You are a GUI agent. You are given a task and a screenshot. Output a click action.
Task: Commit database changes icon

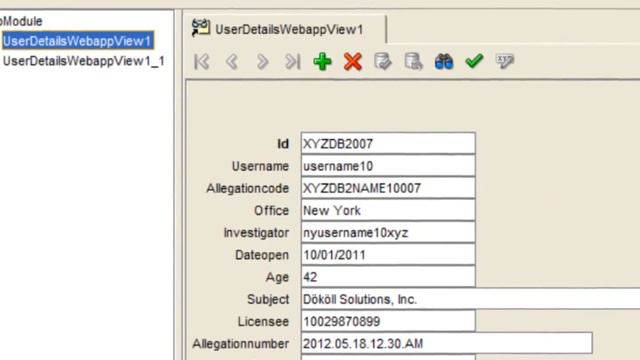[x=383, y=62]
